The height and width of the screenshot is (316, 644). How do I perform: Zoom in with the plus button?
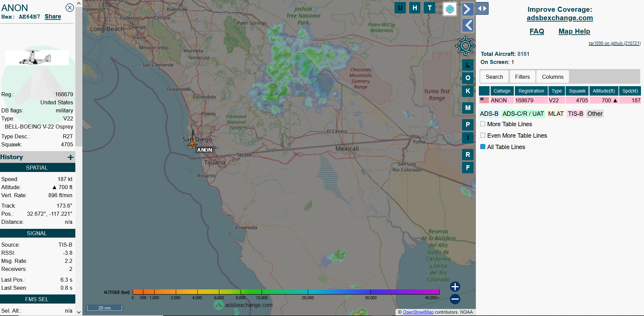pos(455,286)
